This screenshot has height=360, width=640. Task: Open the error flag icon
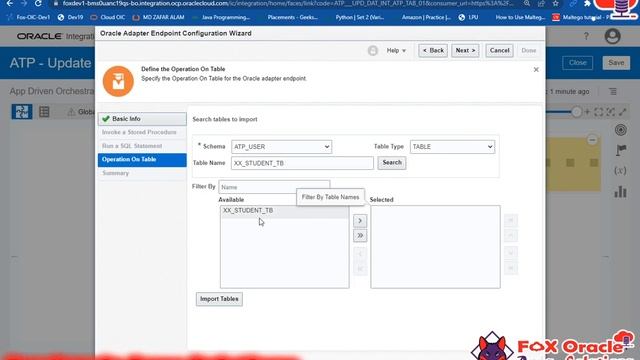pos(620,151)
